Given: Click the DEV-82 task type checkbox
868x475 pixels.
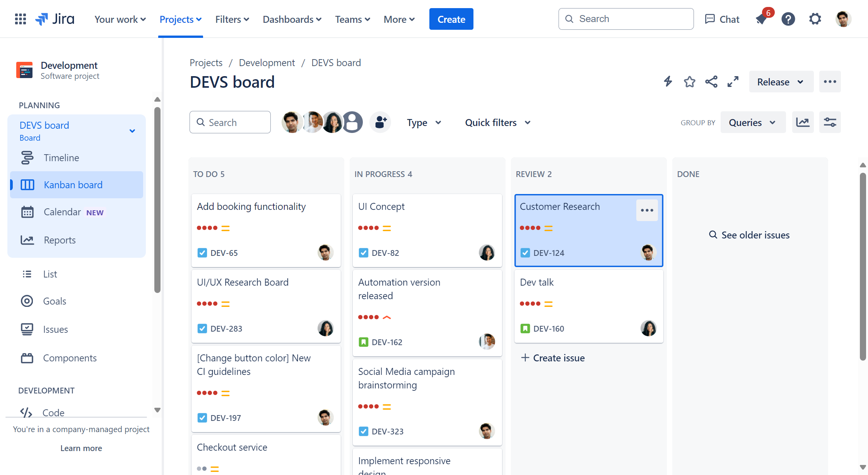Looking at the screenshot, I should (363, 253).
